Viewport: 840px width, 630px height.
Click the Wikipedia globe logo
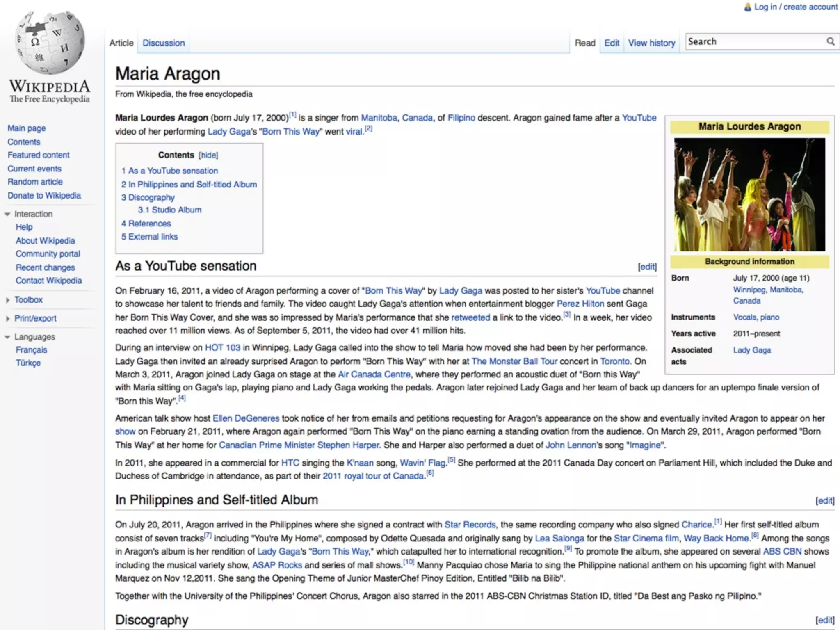pos(50,43)
